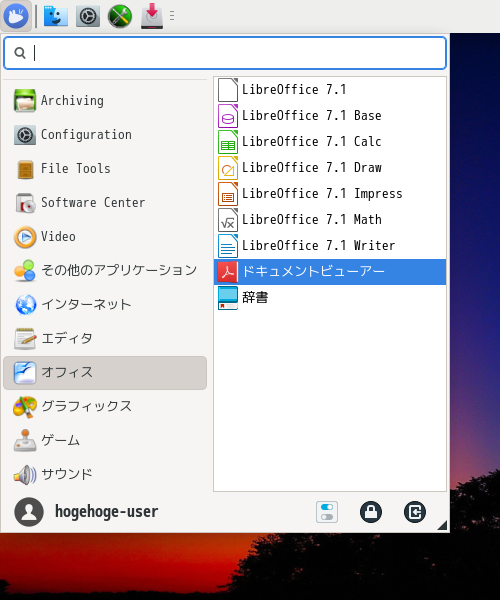Click the application search field
Viewport: 500px width, 600px height.
click(225, 53)
